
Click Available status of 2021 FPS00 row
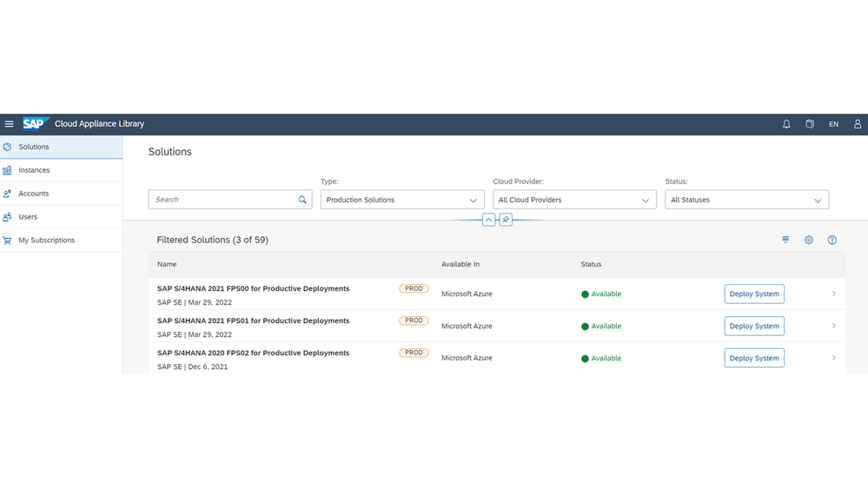[x=601, y=293]
